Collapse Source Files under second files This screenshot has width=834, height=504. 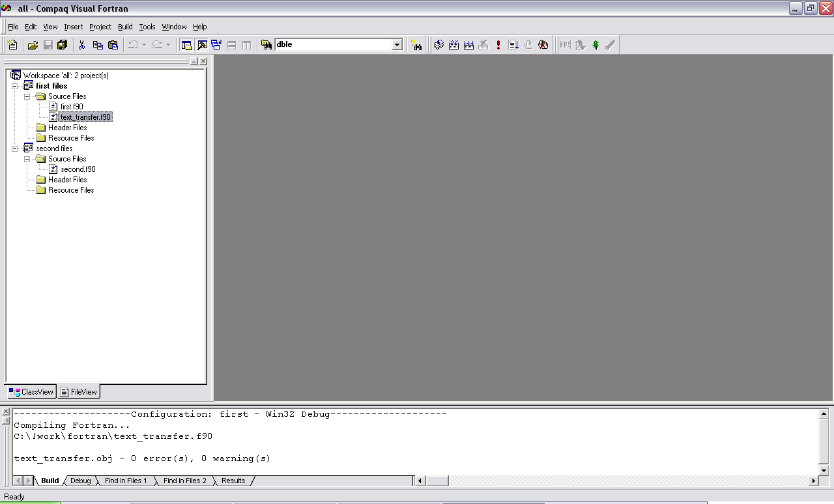coord(27,159)
